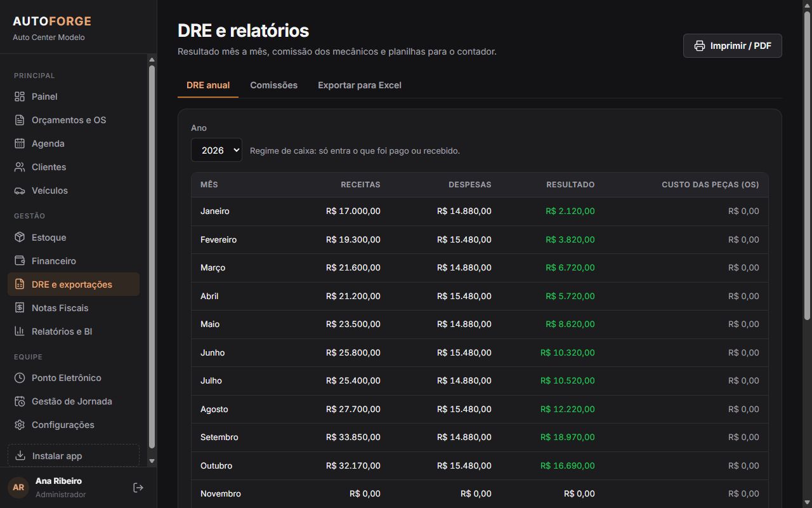Viewport: 812px width, 508px height.
Task: Click the Ponto Eletrônico clock icon
Action: (20, 378)
